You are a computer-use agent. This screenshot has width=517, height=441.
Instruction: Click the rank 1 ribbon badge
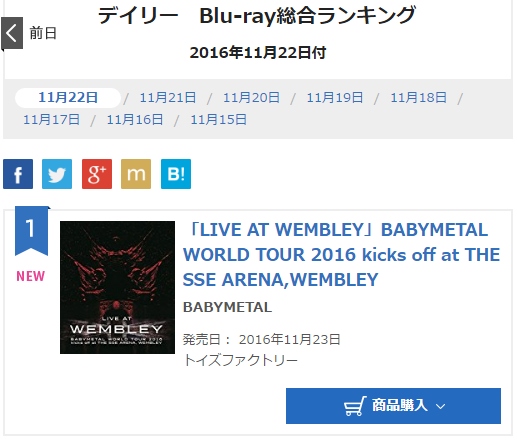point(32,231)
